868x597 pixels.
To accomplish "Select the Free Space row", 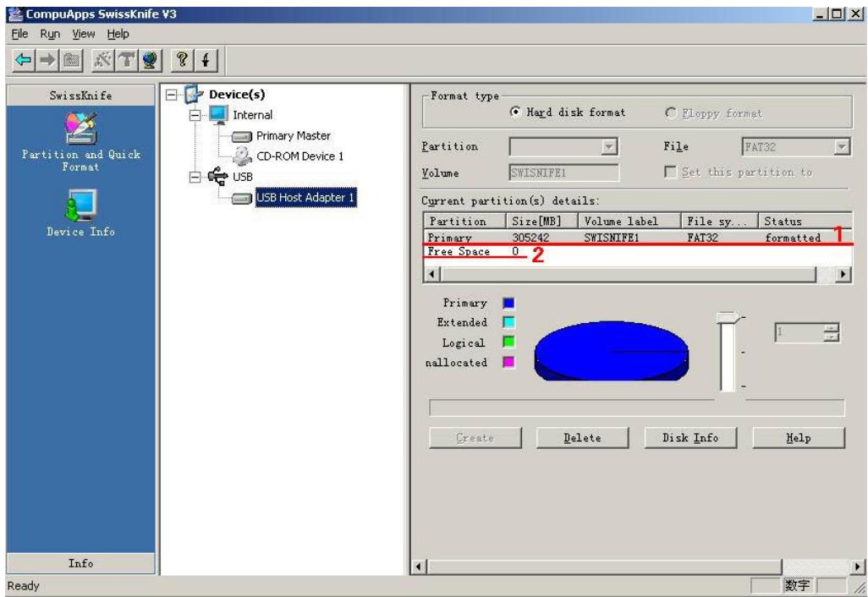I will (x=638, y=251).
